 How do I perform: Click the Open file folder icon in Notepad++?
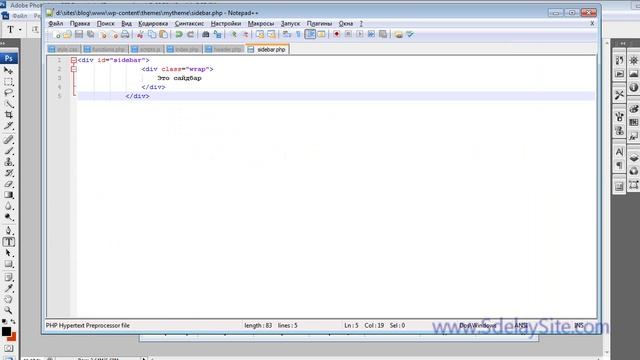67,35
